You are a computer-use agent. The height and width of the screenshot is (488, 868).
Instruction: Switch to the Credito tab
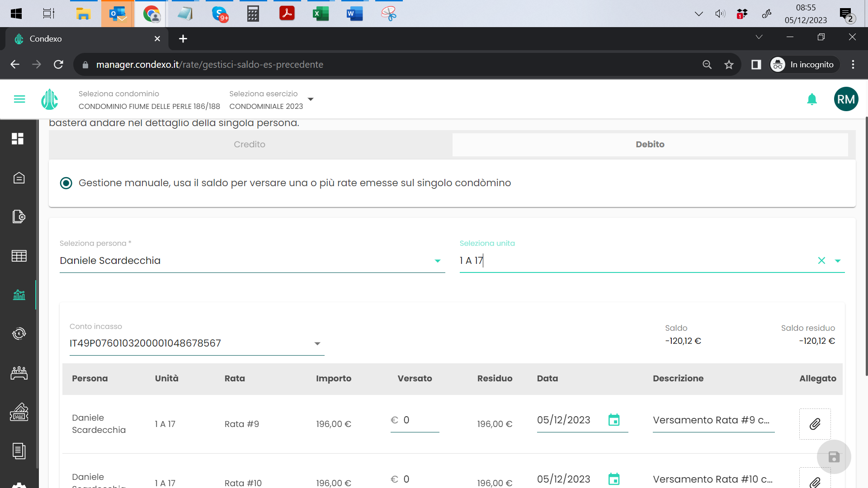[x=250, y=145]
